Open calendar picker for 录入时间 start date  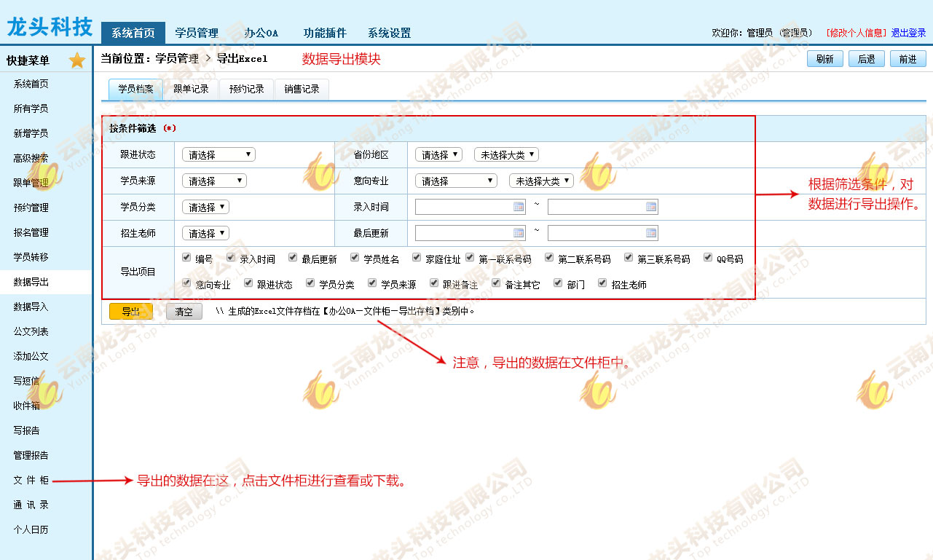519,207
